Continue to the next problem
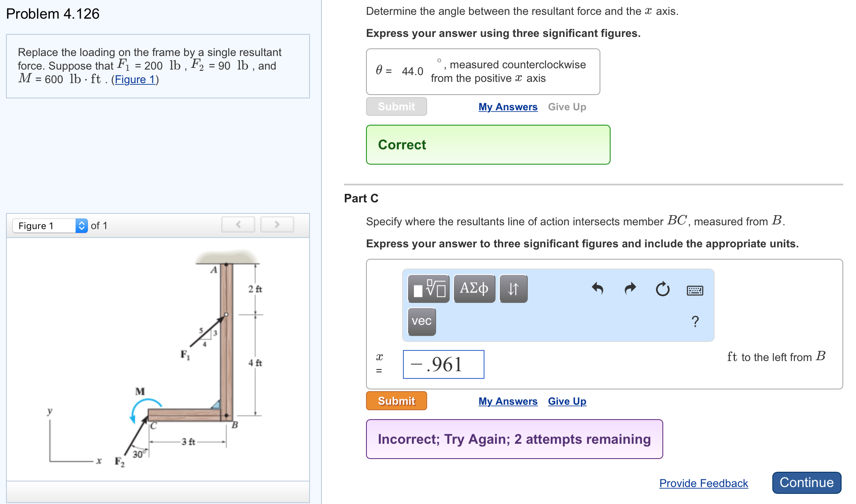The image size is (856, 504). (807, 483)
